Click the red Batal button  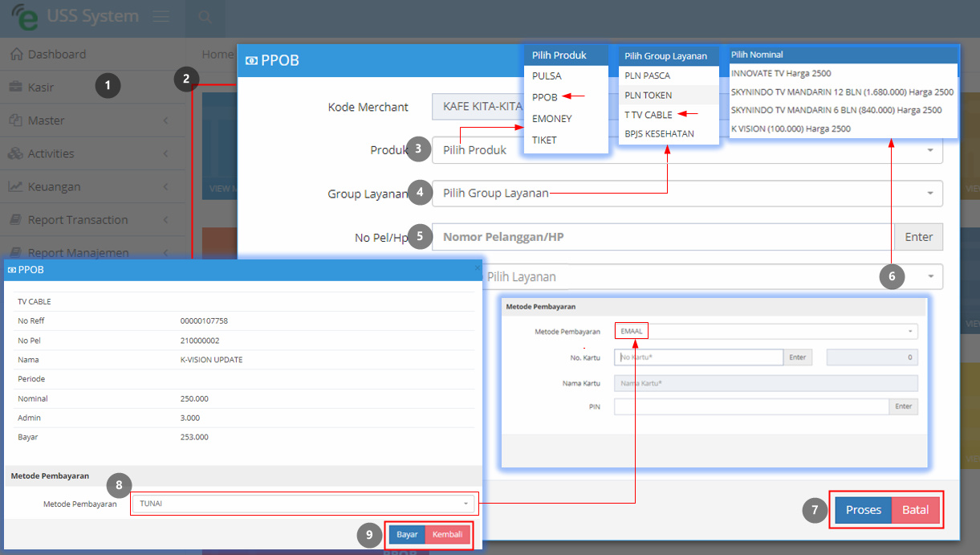tap(916, 510)
